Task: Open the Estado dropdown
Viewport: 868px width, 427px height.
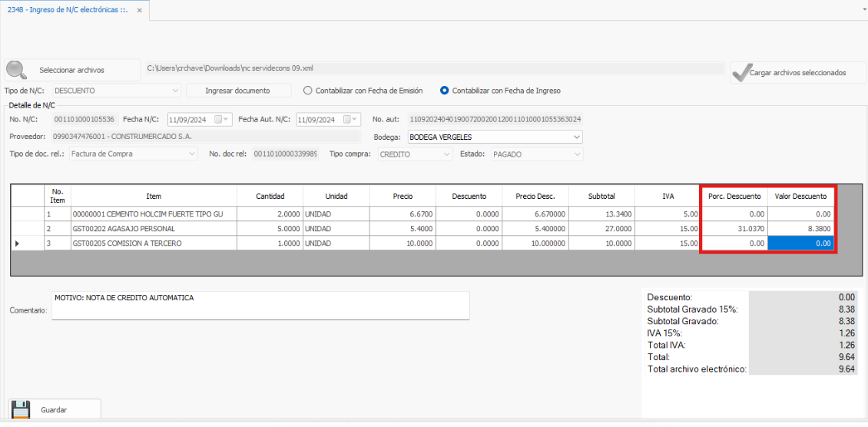Action: 576,154
